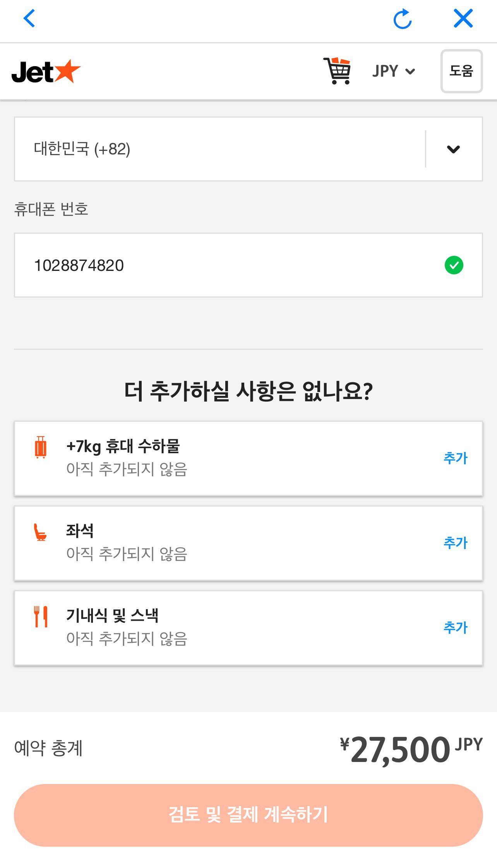Viewport: 497px width, 868px height.
Task: Add 기내식 및 스낵 via 추가
Action: [x=456, y=628]
